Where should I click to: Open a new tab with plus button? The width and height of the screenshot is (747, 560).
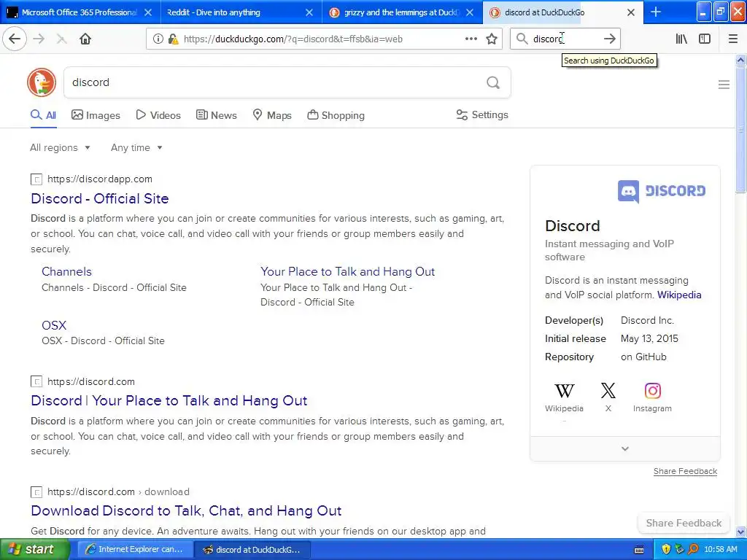point(656,12)
